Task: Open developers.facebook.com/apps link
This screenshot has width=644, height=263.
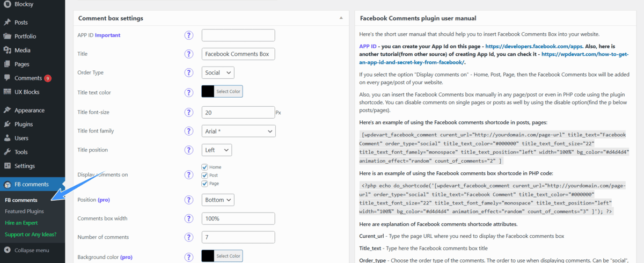Action: pos(533,47)
